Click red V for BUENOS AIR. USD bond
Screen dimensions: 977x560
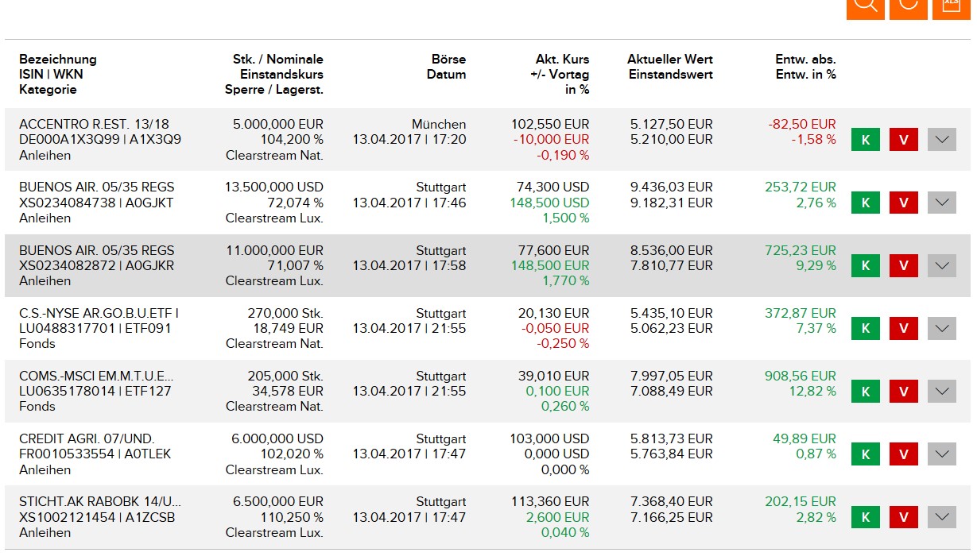coord(903,203)
